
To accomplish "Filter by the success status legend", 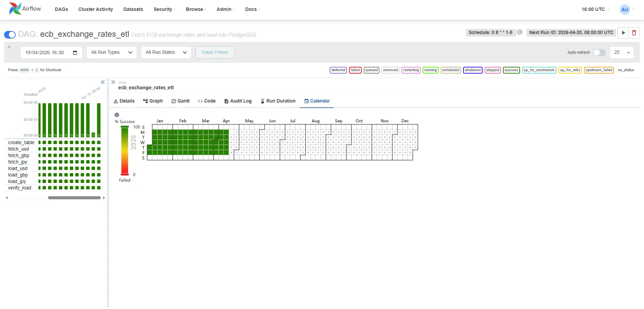I will point(511,70).
